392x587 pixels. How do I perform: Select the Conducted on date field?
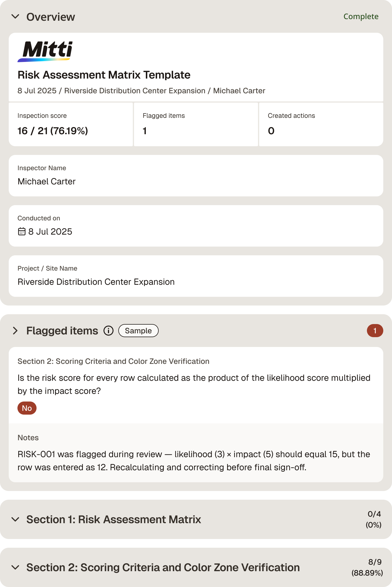coord(196,226)
